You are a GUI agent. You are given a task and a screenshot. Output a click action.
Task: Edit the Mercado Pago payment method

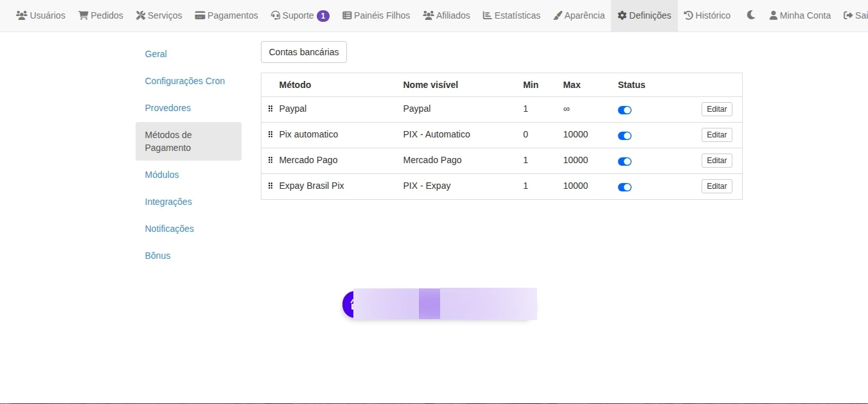click(716, 161)
